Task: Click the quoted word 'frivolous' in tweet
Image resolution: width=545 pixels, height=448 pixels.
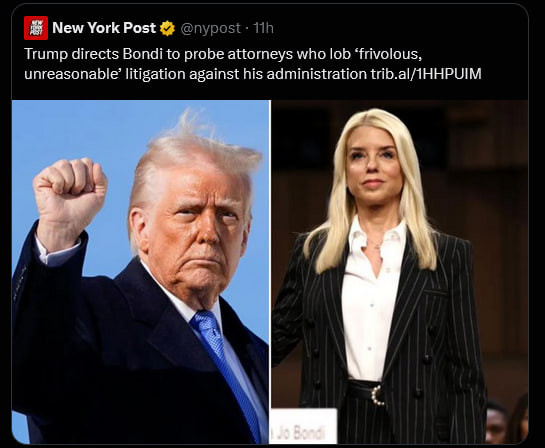Action: [x=388, y=54]
